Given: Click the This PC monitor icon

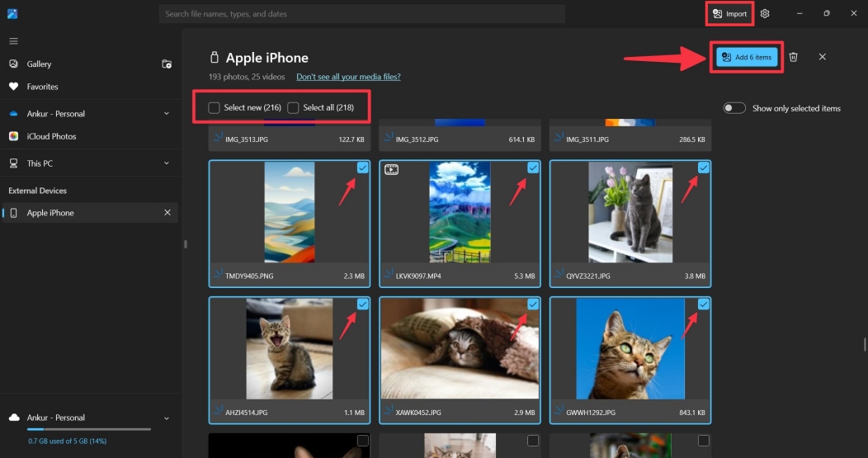Looking at the screenshot, I should tap(14, 163).
